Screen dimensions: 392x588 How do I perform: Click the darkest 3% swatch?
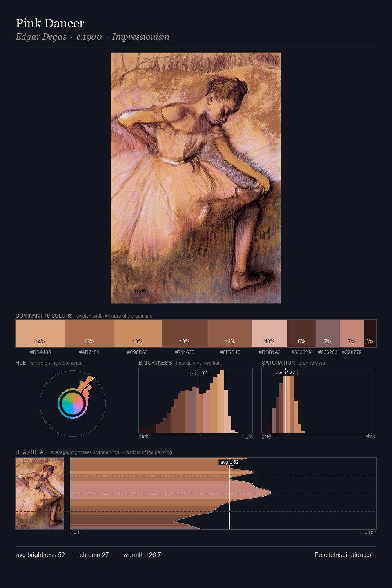(370, 334)
